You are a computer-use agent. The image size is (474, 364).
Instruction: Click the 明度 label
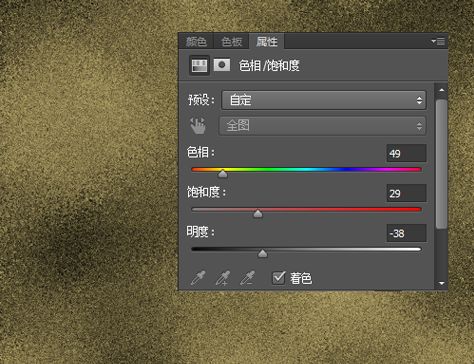click(201, 232)
